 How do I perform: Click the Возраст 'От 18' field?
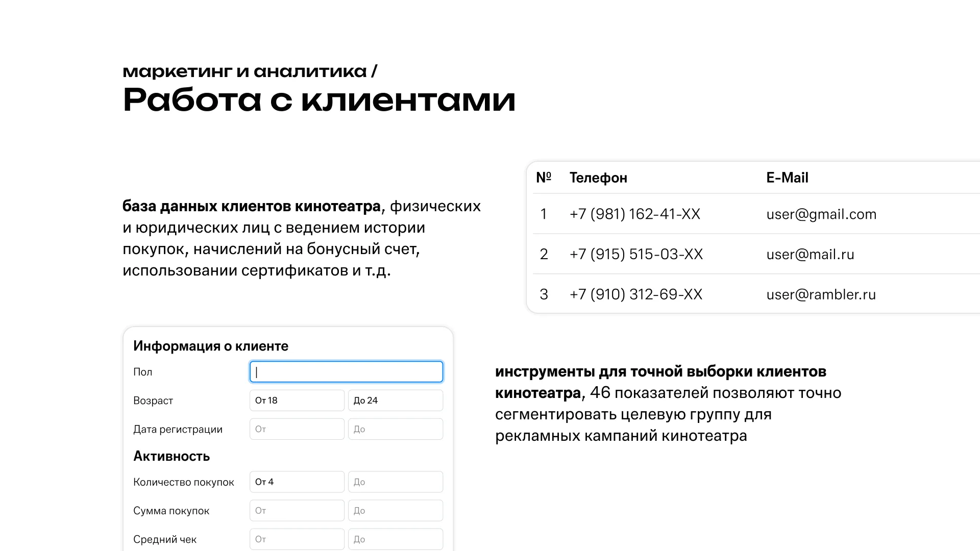297,400
